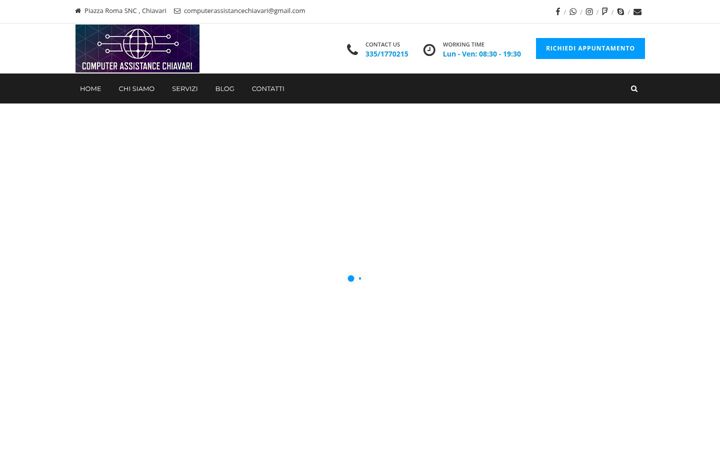
Task: Open the CHI SIAMO page
Action: (136, 89)
